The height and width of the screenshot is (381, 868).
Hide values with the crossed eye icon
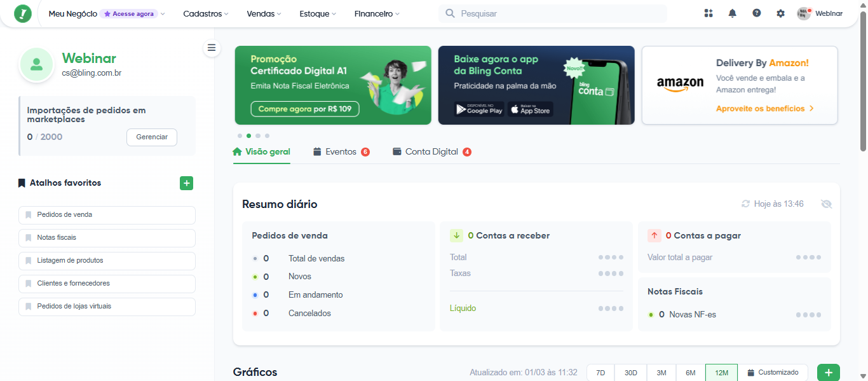click(826, 204)
